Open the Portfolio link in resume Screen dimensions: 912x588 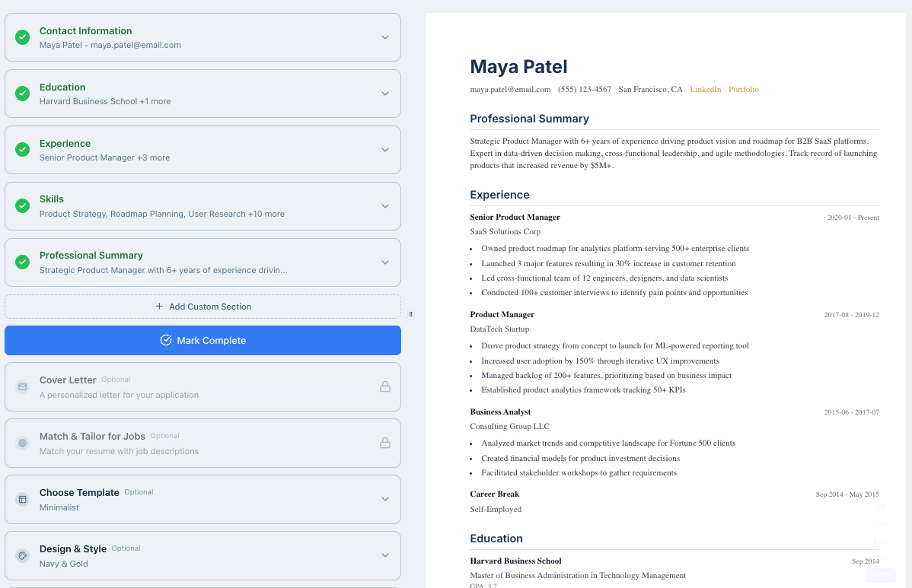[743, 90]
